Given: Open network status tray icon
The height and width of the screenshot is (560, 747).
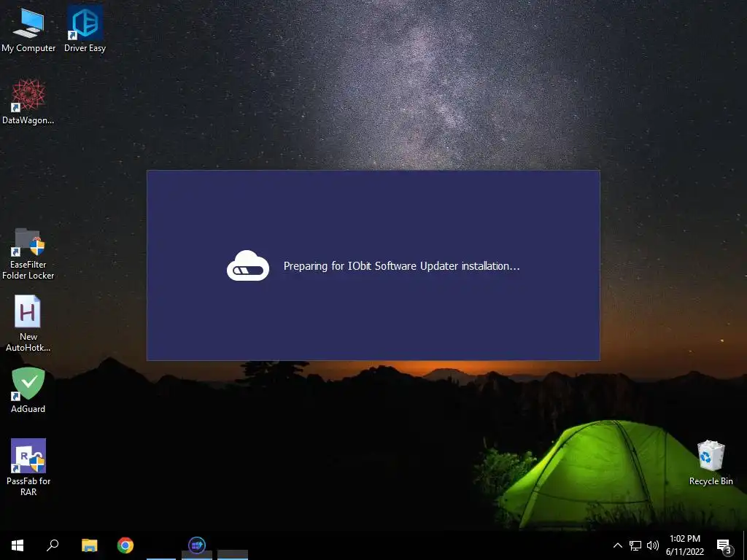Looking at the screenshot, I should (x=635, y=545).
